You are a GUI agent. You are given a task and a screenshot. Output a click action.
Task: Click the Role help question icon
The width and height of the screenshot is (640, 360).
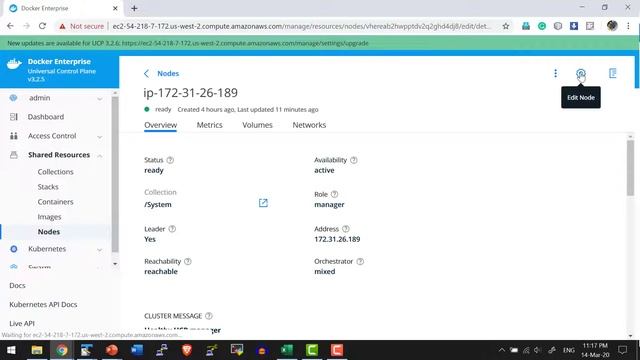click(334, 194)
